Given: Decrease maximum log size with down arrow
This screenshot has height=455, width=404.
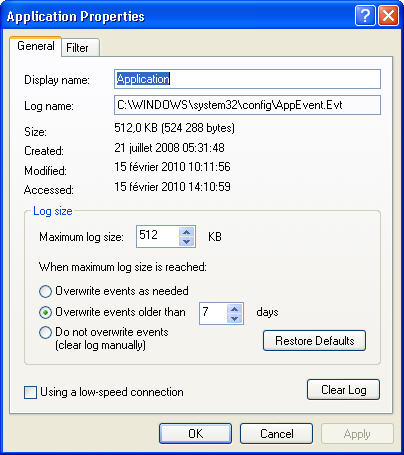Looking at the screenshot, I should 187,241.
